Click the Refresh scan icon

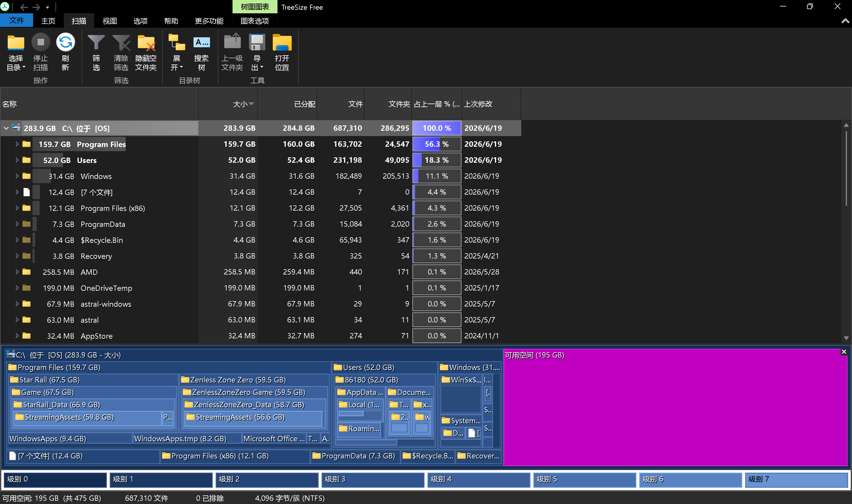[65, 43]
